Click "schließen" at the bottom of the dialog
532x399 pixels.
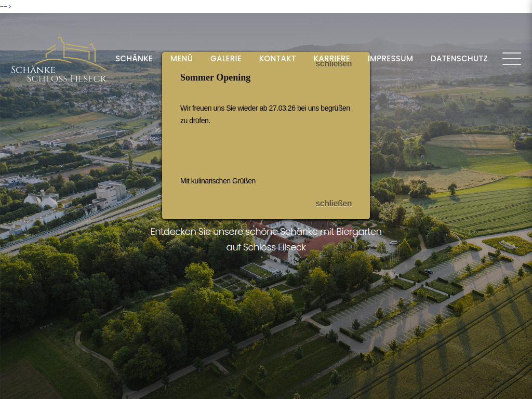click(333, 203)
